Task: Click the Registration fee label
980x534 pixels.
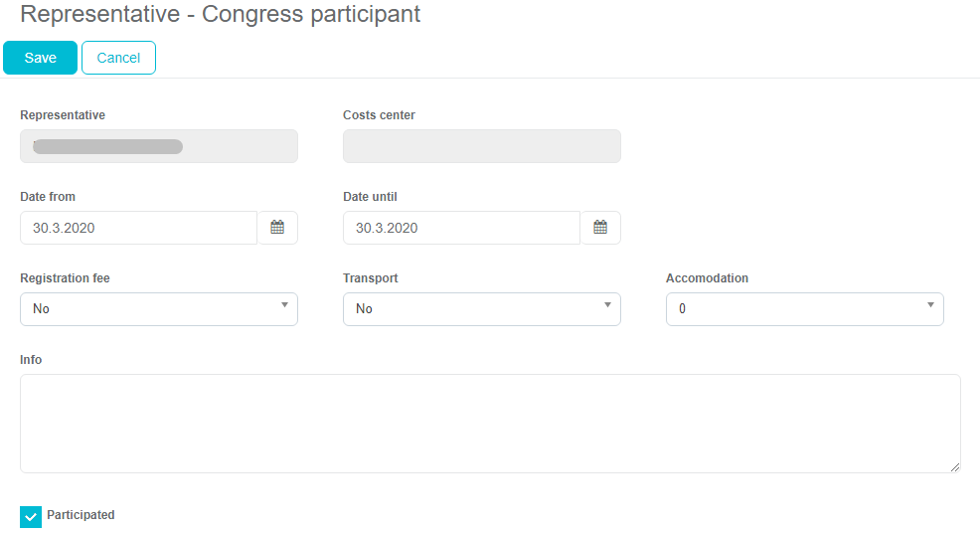Action: 65,278
